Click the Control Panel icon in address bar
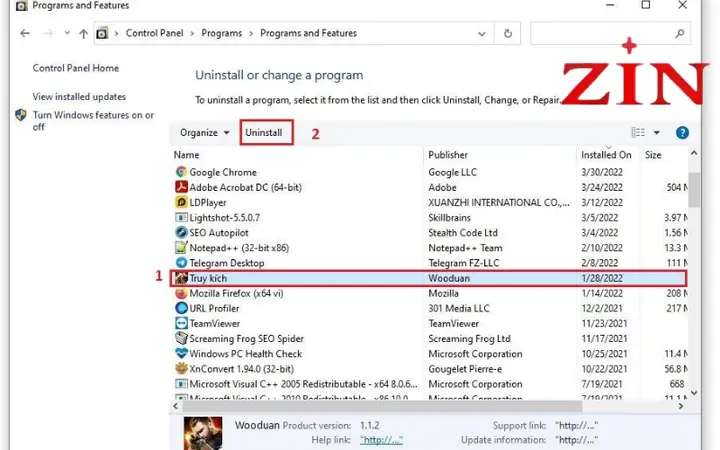The image size is (720, 450). click(x=102, y=34)
